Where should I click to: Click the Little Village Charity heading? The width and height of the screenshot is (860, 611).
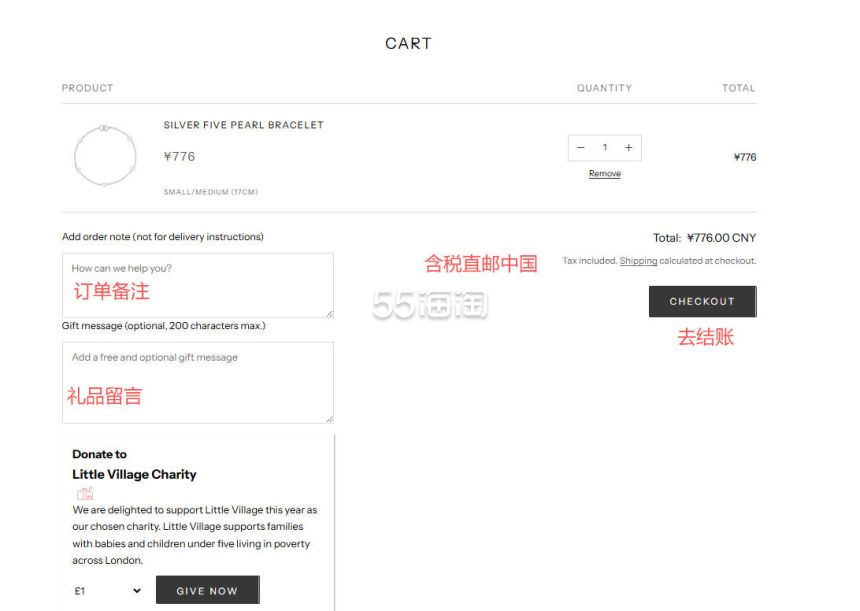point(134,474)
